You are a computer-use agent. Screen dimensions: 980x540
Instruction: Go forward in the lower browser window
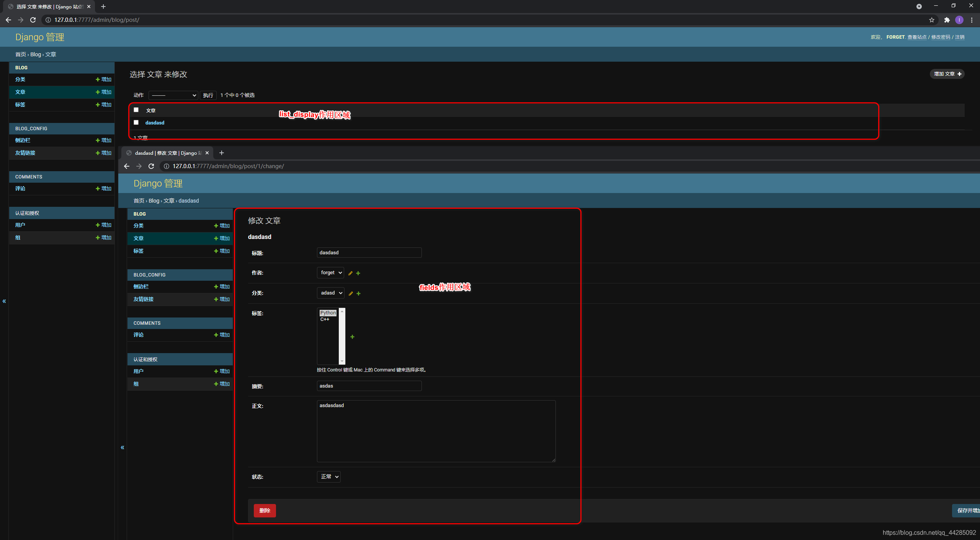pos(139,166)
